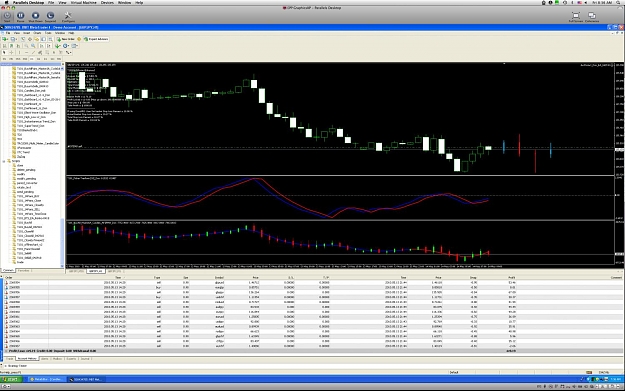Viewport: 625px width, 391px height.
Task: Select the Candlesticks display icon
Action: 12,46
